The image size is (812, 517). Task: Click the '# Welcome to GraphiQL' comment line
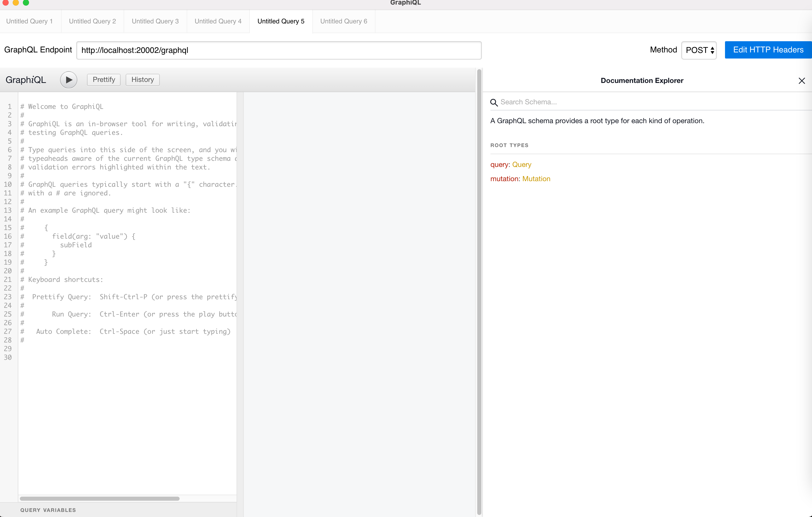(x=62, y=107)
